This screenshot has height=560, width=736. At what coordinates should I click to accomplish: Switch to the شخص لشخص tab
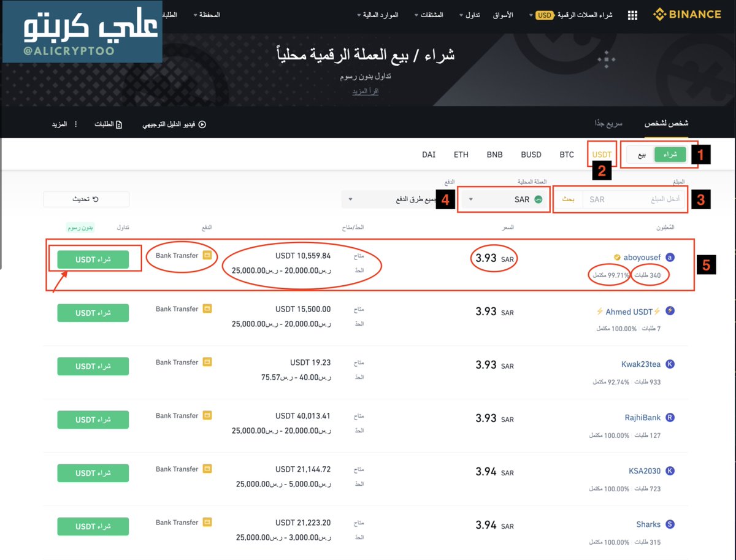[x=666, y=124]
